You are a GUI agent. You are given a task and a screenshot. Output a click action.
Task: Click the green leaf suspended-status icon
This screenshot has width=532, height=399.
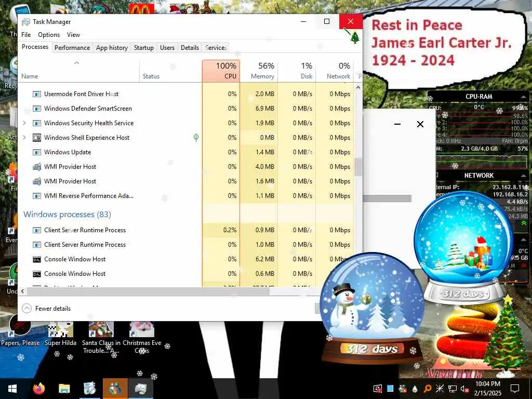coord(196,137)
